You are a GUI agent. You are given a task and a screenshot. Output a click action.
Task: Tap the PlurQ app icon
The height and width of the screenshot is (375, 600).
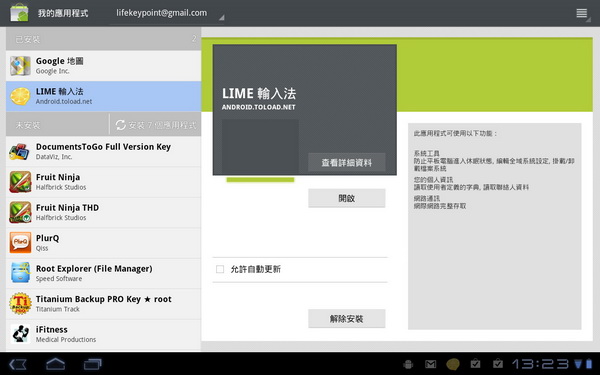(20, 243)
